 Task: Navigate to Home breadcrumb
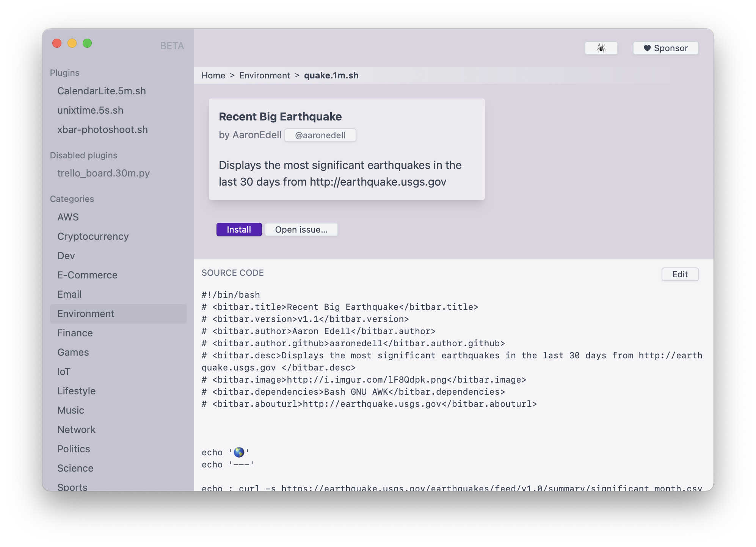pos(213,75)
